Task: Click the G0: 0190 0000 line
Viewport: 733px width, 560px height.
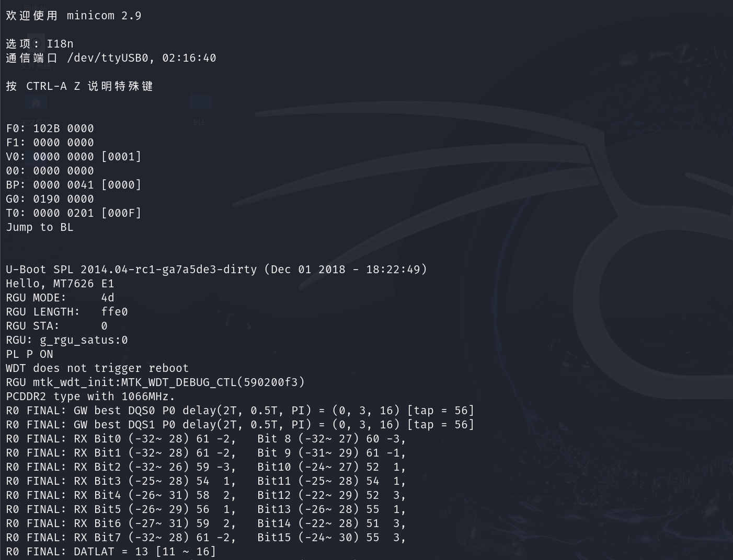Action: coord(50,199)
